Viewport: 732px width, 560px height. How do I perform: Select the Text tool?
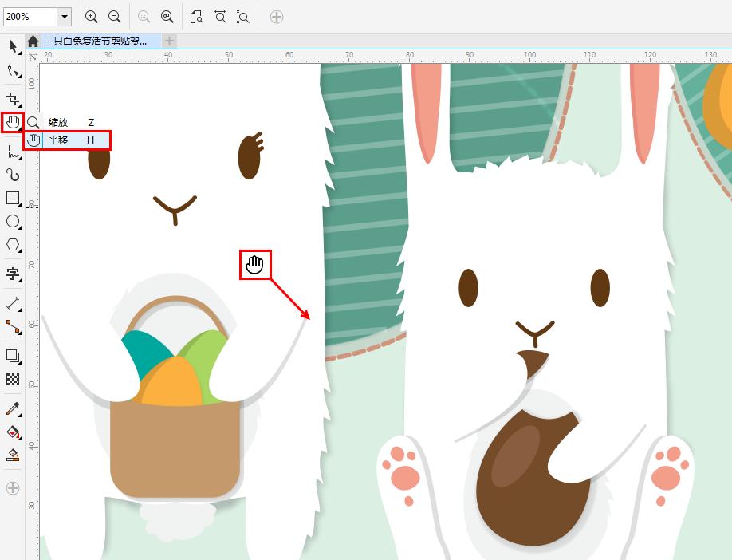coord(13,274)
